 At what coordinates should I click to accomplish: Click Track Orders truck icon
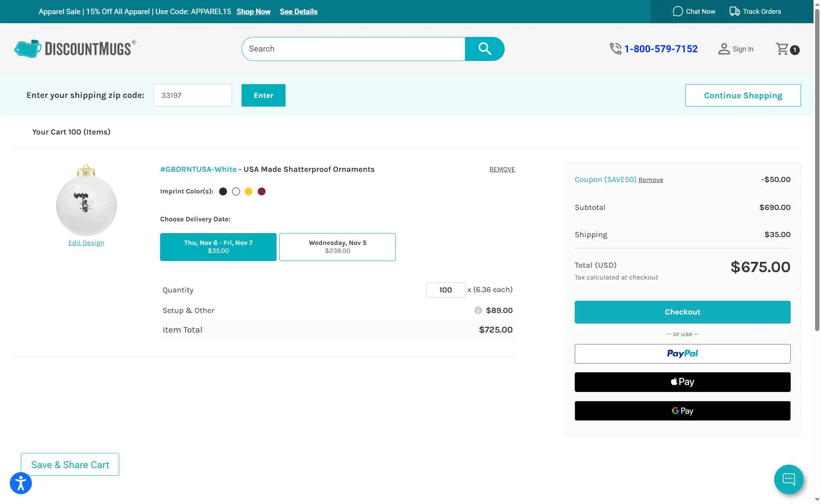734,11
